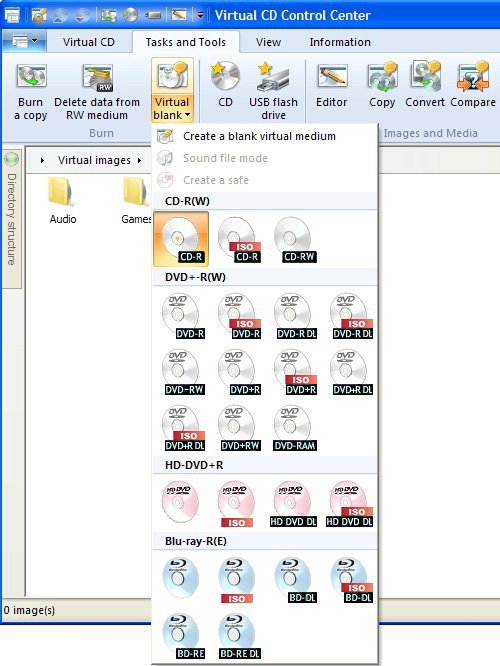Viewport: 500px width, 666px height.
Task: Open the Directory structure side panel
Action: coord(12,219)
